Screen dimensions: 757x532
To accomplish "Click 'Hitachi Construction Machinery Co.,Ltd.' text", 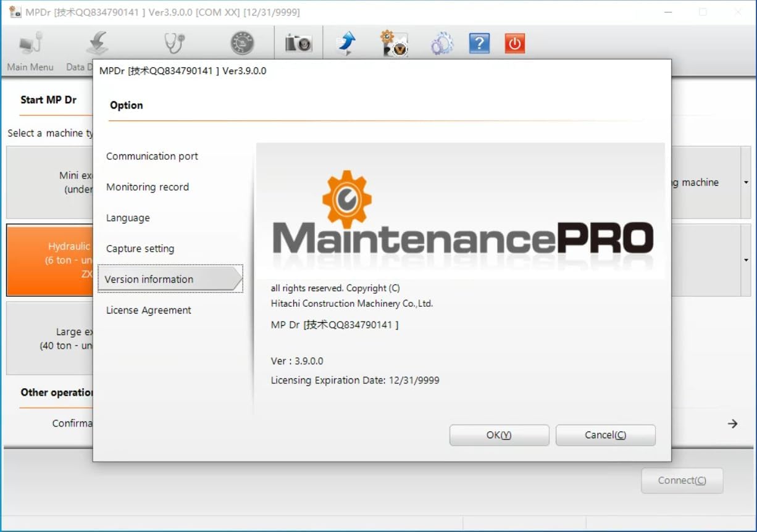I will point(352,304).
